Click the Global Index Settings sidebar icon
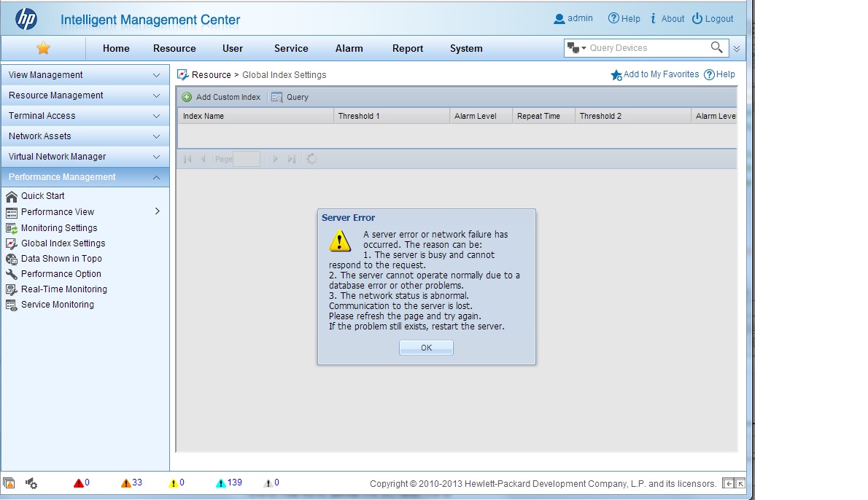 (12, 243)
